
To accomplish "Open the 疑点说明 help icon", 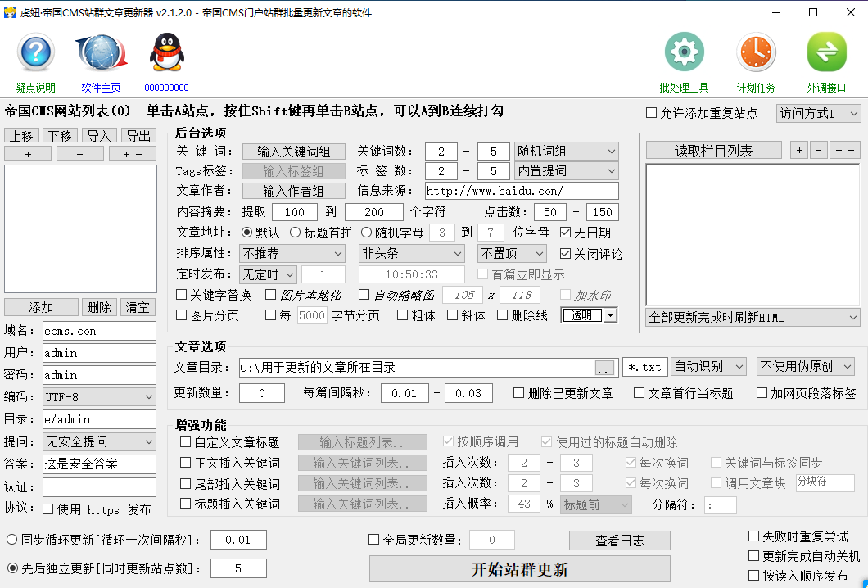I will click(36, 53).
